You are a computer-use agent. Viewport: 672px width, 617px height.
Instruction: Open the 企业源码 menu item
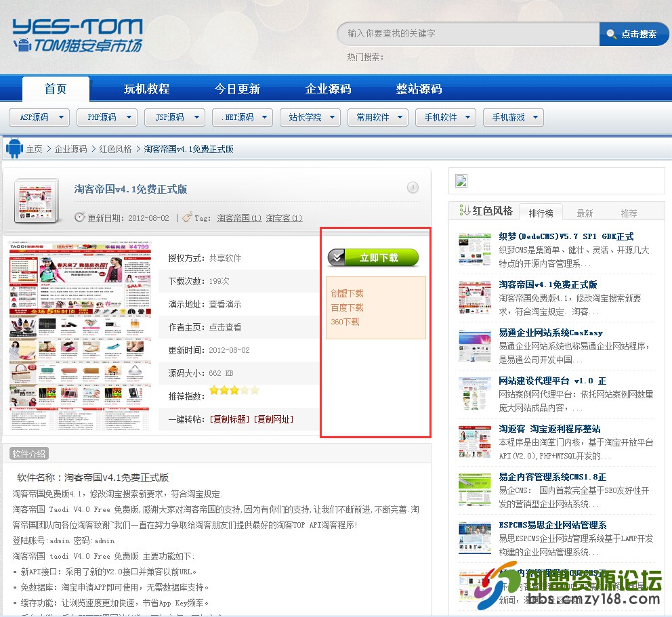point(329,89)
